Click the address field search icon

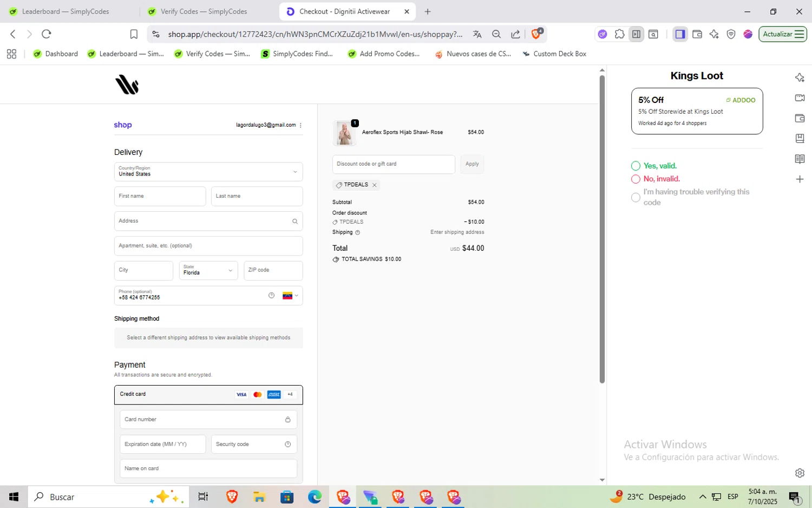pos(295,221)
